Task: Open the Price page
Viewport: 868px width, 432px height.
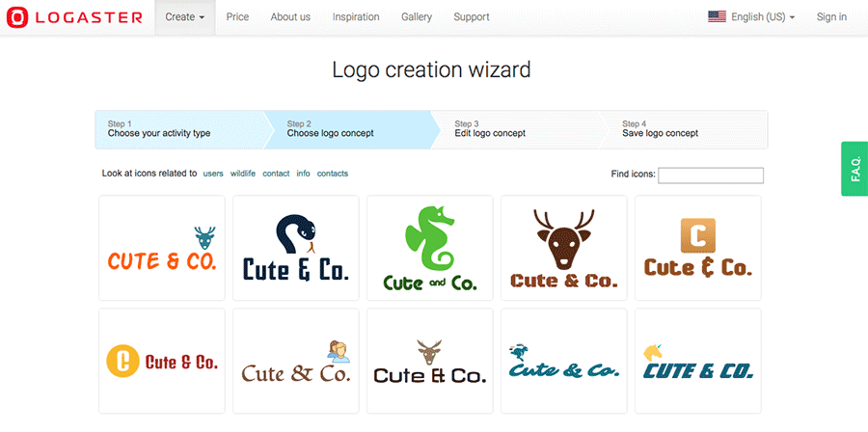Action: [237, 17]
